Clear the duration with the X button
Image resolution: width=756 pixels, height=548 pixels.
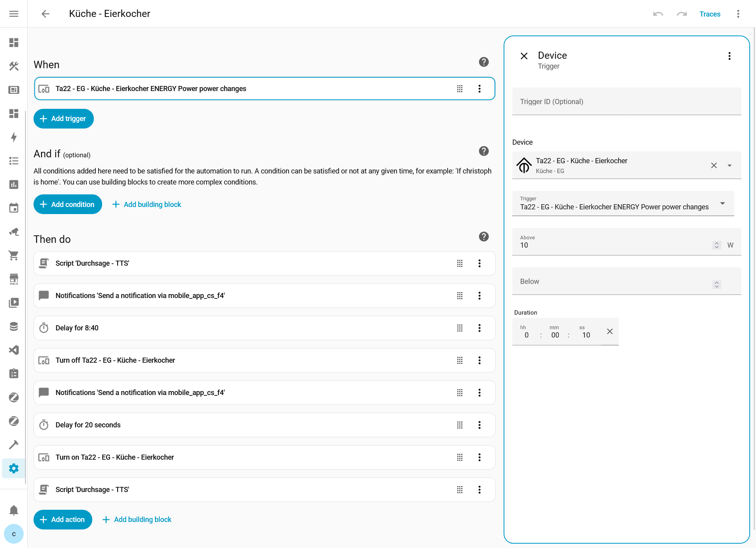point(610,332)
